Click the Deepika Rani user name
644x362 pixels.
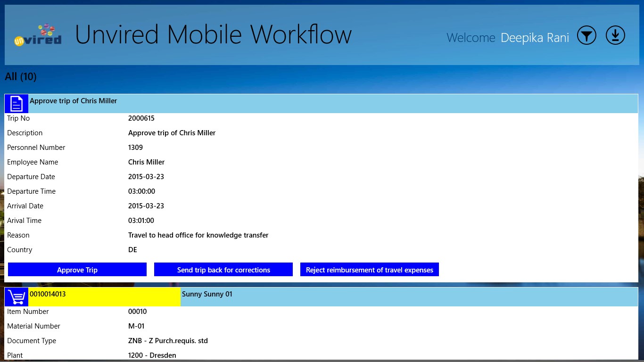(x=535, y=38)
